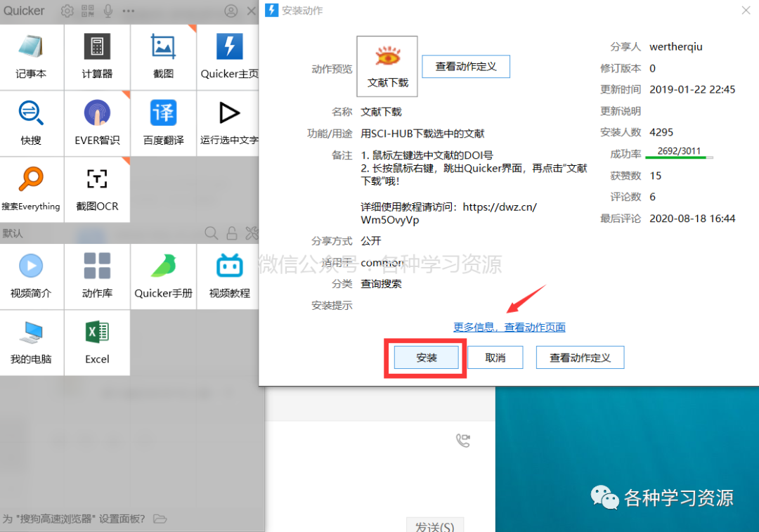Click 查看动作定义 button beside preview

click(x=466, y=66)
